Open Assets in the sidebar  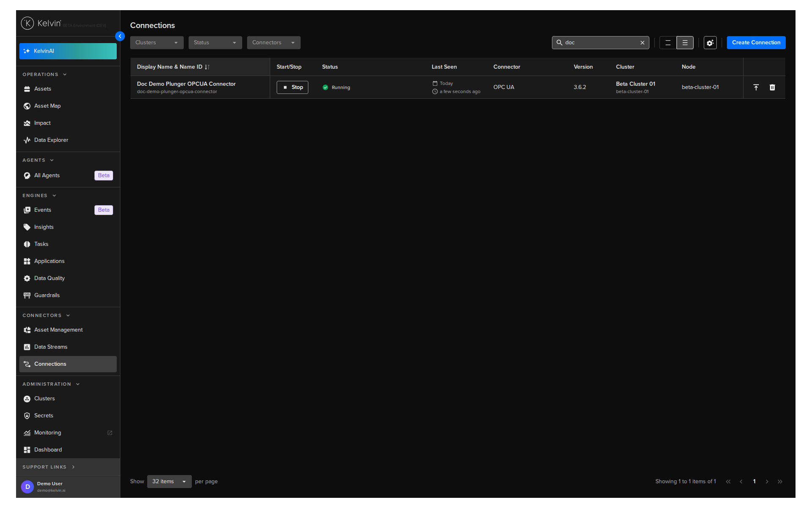pos(68,89)
